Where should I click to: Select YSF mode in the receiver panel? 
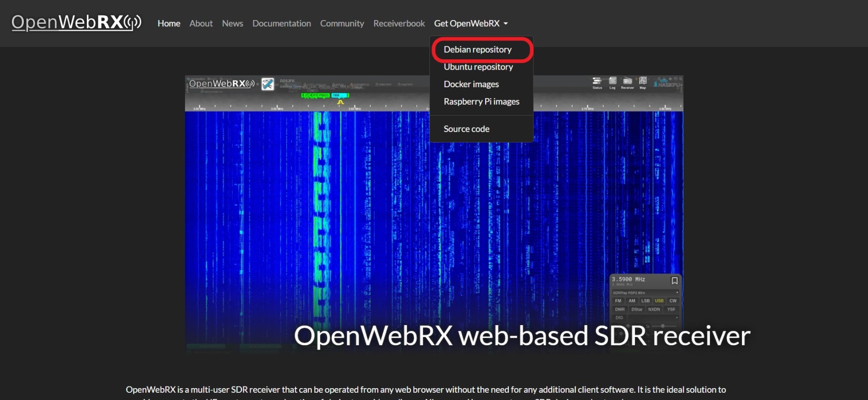coord(671,309)
